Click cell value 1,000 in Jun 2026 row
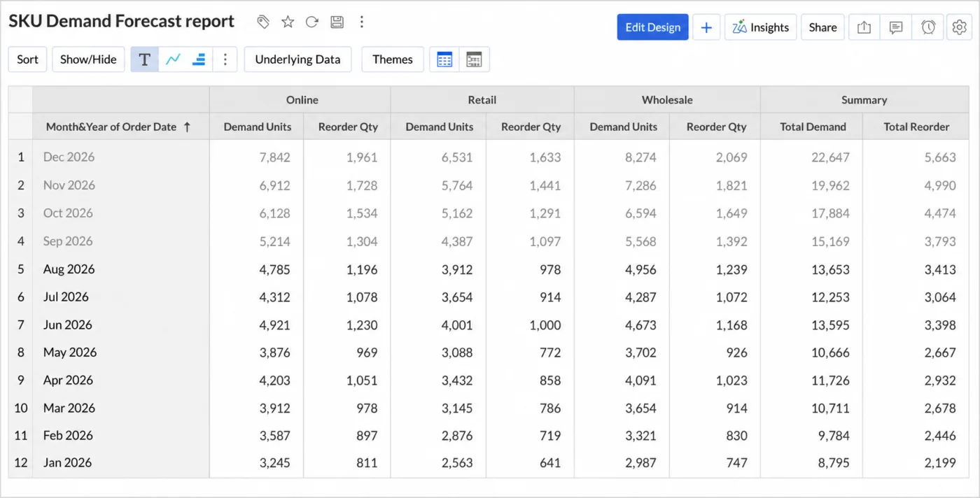 point(545,325)
